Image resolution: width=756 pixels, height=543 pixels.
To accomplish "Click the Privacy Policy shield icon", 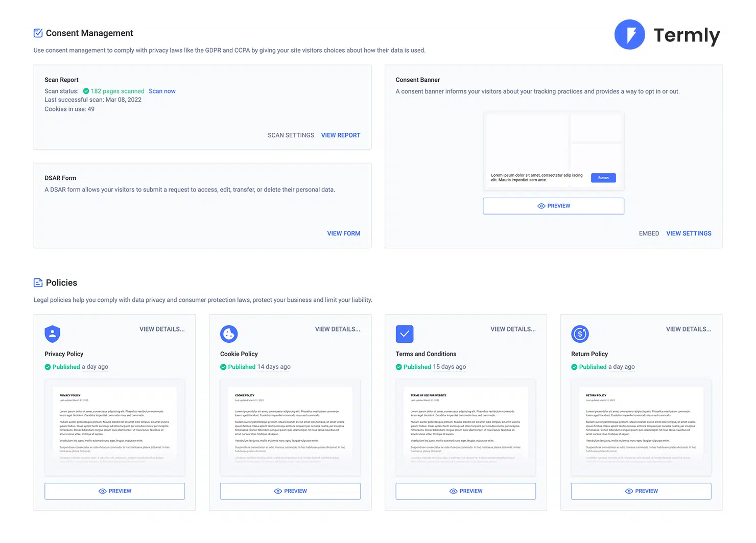I will (x=53, y=334).
